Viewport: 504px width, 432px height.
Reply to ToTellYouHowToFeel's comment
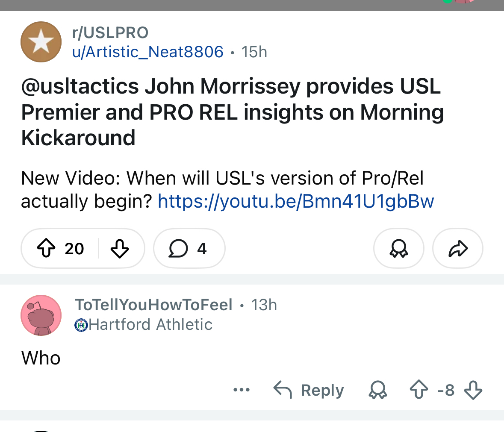pos(309,390)
